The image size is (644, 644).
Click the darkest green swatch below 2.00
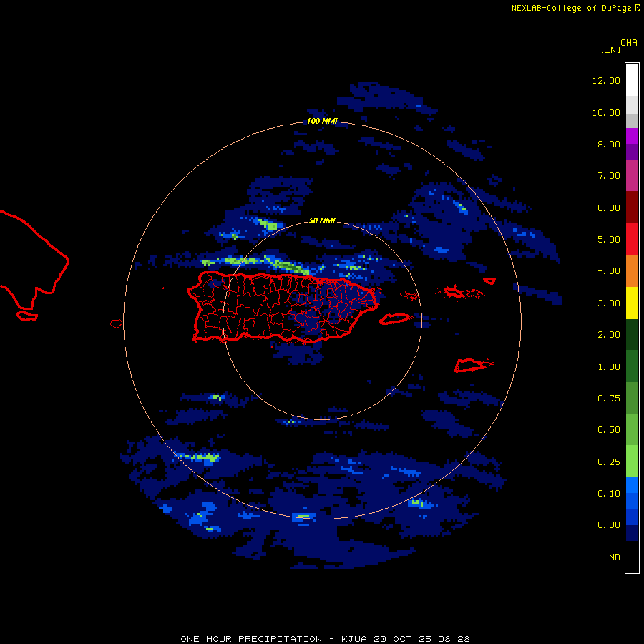click(x=632, y=334)
